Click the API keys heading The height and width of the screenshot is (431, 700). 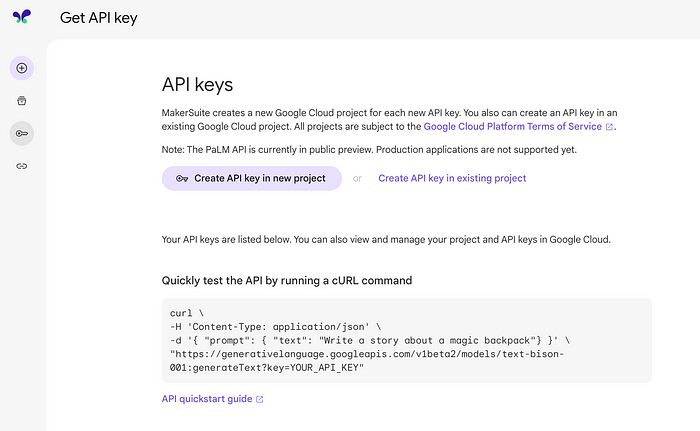point(197,84)
